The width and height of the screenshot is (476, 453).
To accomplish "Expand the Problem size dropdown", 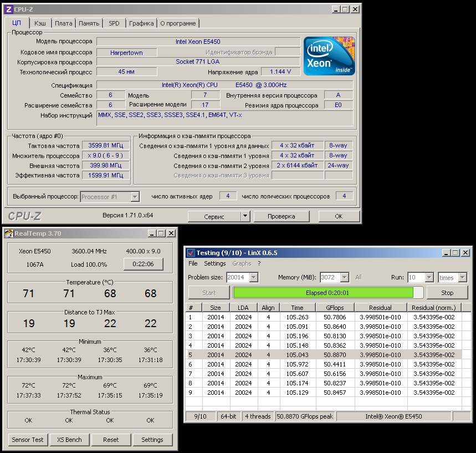I will click(x=254, y=277).
